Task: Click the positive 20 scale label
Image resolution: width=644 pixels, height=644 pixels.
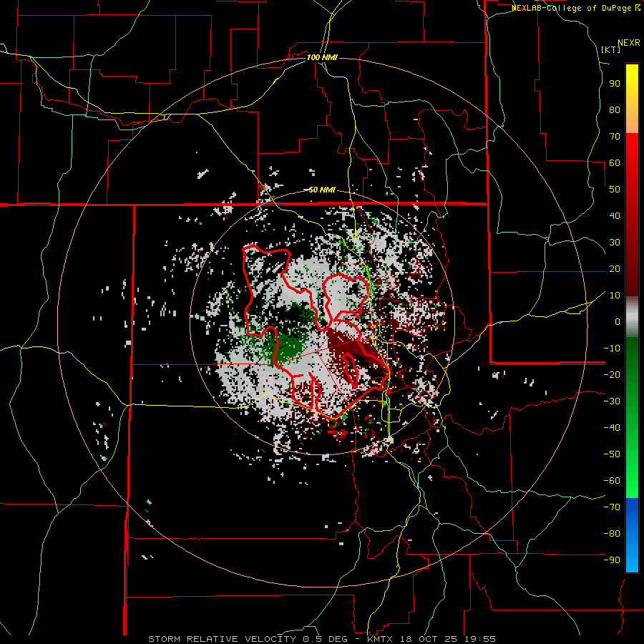Action: pos(615,269)
